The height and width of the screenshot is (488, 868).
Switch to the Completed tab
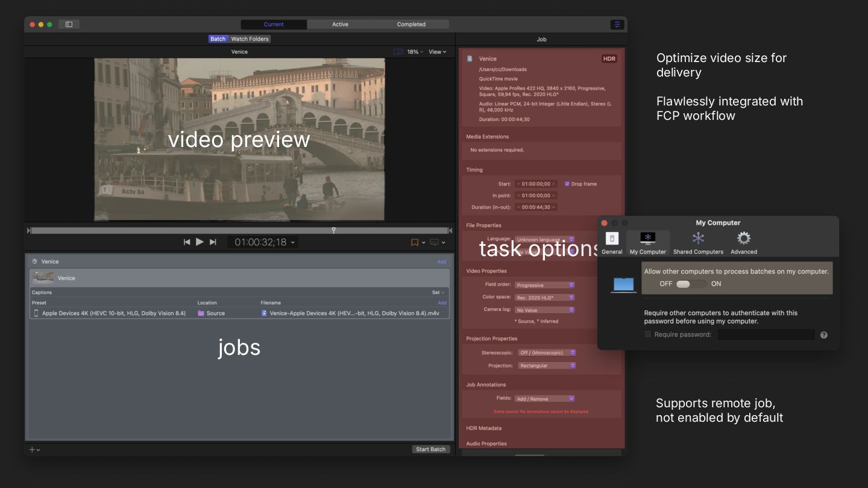[411, 25]
